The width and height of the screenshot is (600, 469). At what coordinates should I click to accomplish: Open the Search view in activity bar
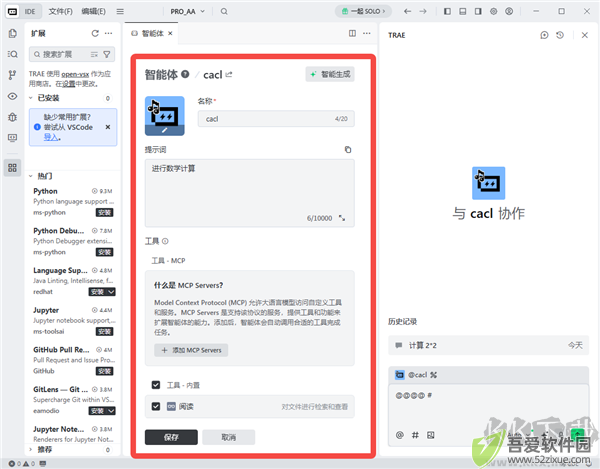tap(12, 54)
